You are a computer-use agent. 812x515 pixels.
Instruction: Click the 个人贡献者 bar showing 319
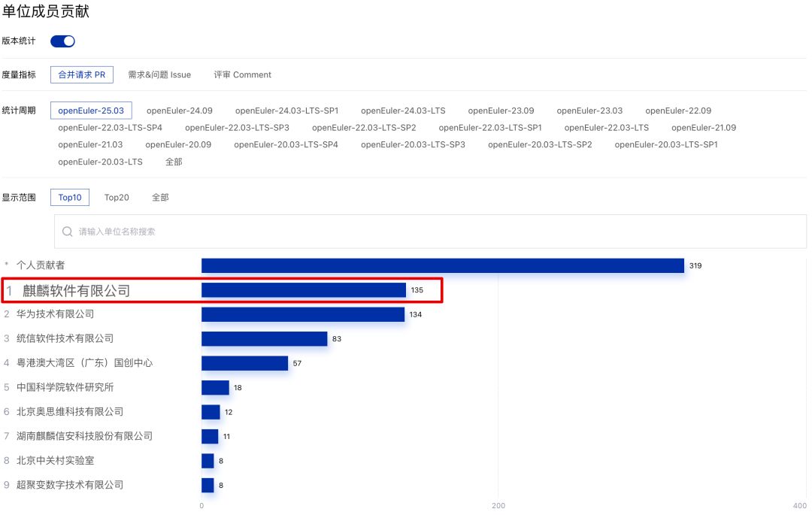443,265
